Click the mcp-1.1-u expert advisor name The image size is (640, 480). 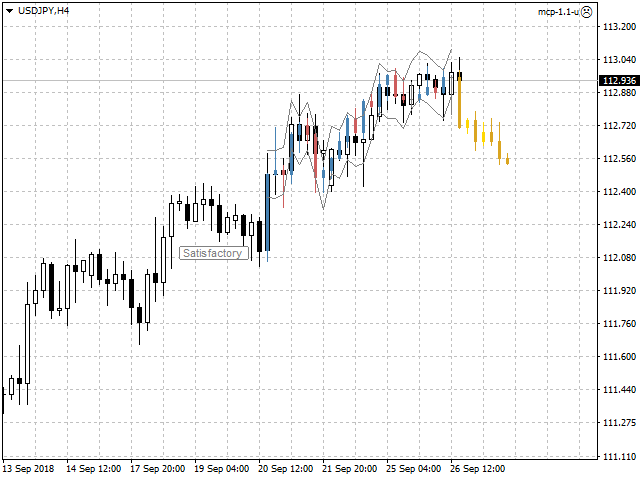tap(558, 11)
